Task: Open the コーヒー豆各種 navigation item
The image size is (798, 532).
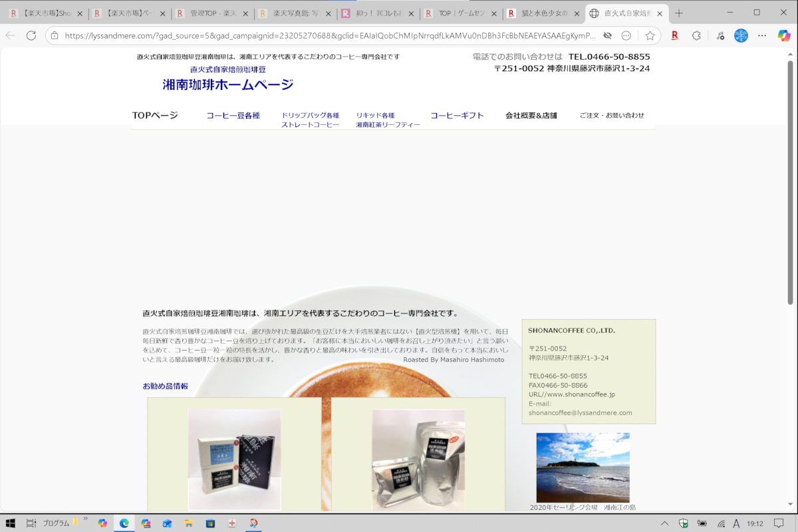Action: click(x=233, y=116)
